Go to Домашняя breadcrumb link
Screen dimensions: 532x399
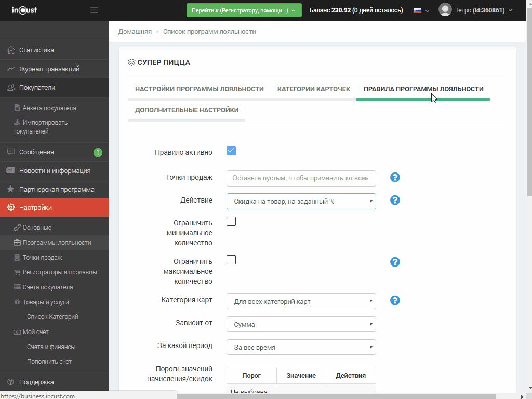pos(135,32)
